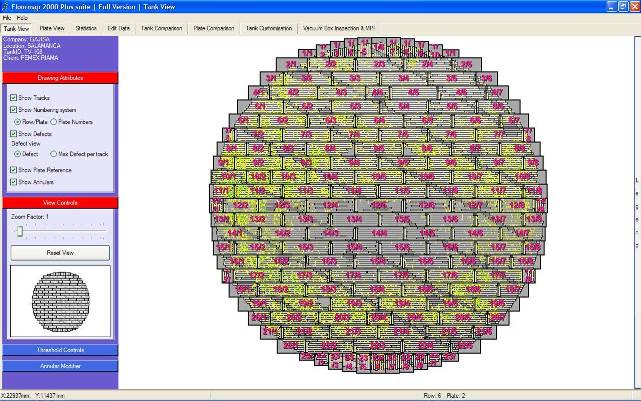Collapse the Drawing Attributes header
This screenshot has height=401, width=641.
59,77
